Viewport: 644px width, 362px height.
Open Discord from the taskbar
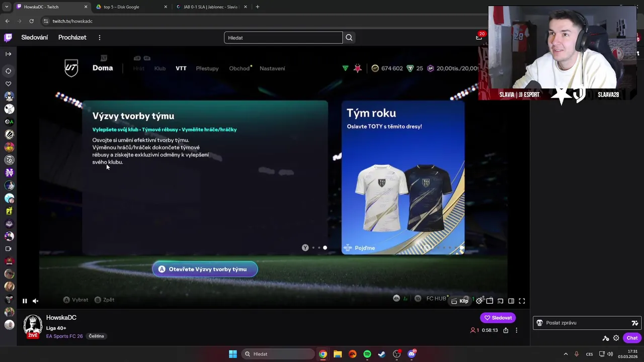click(412, 354)
